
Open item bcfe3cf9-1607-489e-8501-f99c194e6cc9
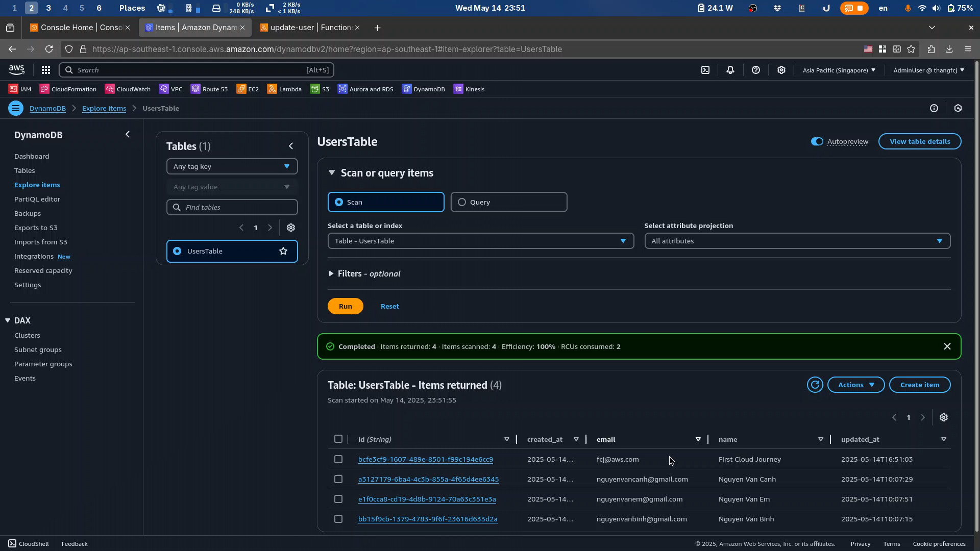pyautogui.click(x=426, y=459)
